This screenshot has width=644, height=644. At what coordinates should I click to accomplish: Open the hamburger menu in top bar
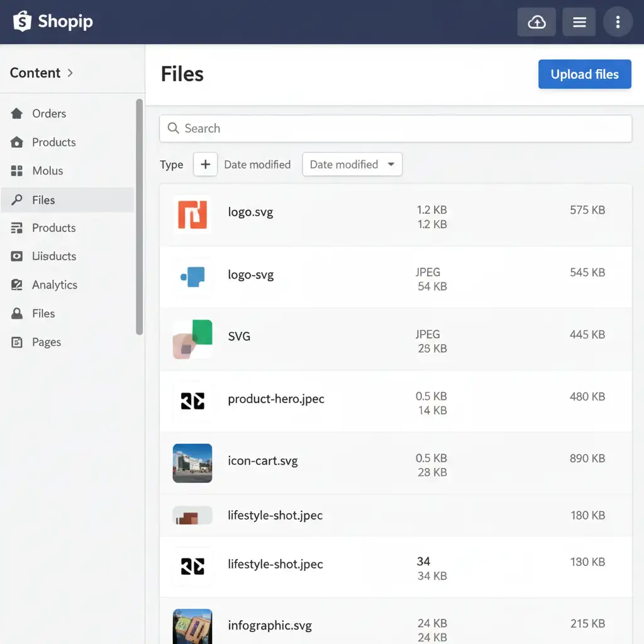point(579,23)
